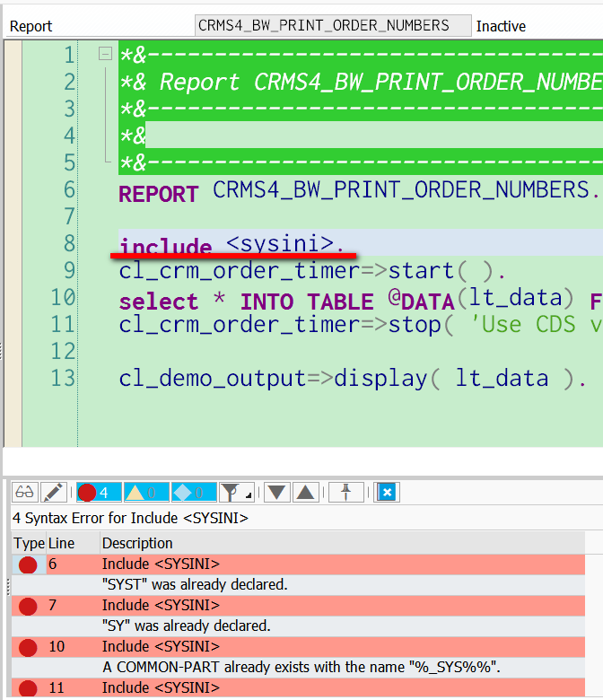Click cl_crm_order_timer=>start( ) on line 9
Image resolution: width=603 pixels, height=700 pixels.
click(312, 271)
